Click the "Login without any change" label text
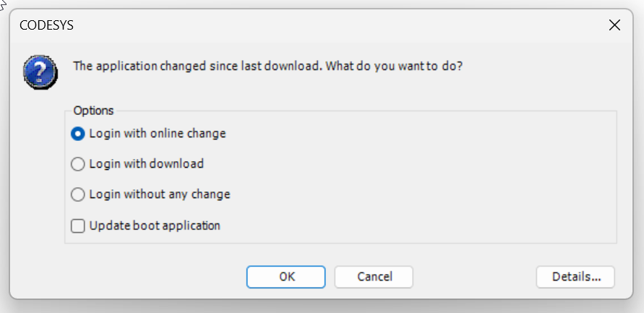 pyautogui.click(x=160, y=194)
